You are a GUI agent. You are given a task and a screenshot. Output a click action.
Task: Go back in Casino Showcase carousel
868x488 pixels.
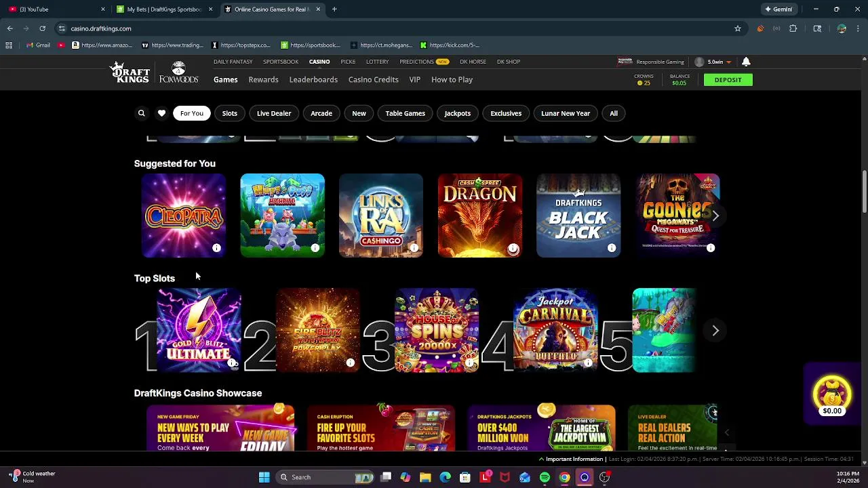[x=726, y=432]
